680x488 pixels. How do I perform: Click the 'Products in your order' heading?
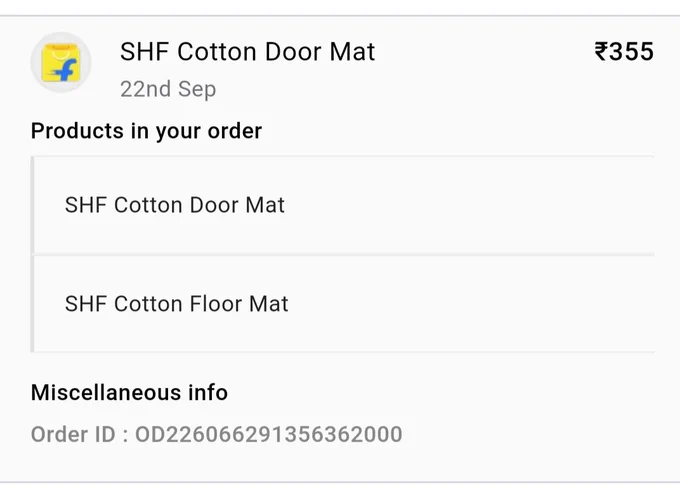click(x=146, y=131)
